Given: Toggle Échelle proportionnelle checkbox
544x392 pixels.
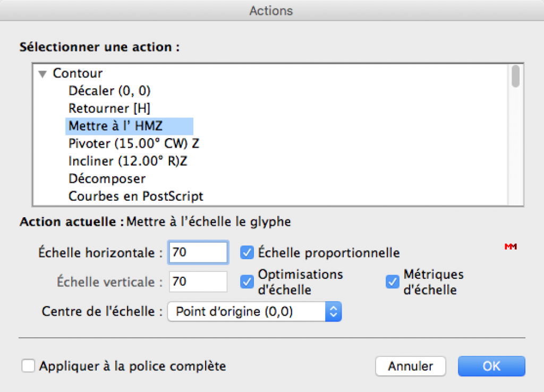Looking at the screenshot, I should 247,253.
